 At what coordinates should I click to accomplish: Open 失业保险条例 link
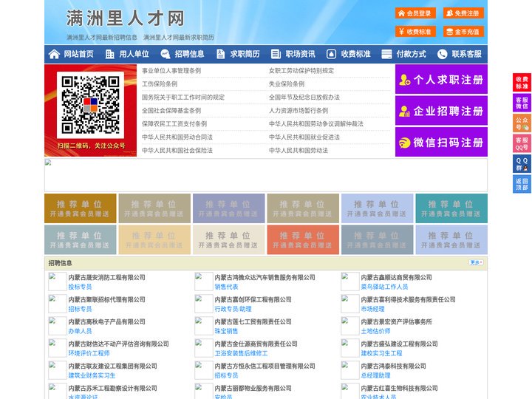coord(287,83)
